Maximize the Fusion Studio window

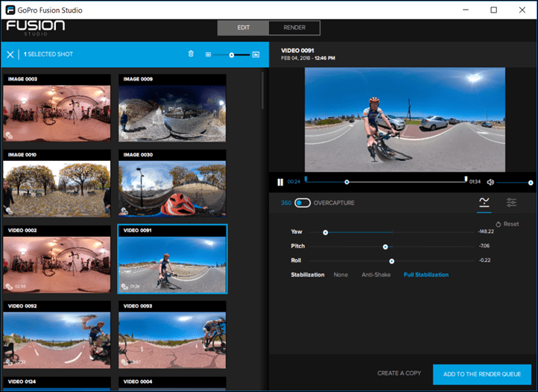pos(494,10)
